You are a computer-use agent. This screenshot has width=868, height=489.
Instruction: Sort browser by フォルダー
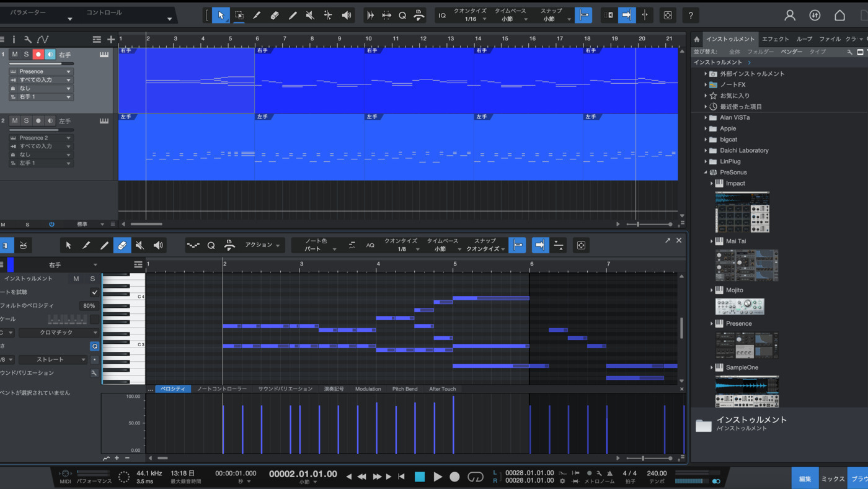[x=760, y=52]
